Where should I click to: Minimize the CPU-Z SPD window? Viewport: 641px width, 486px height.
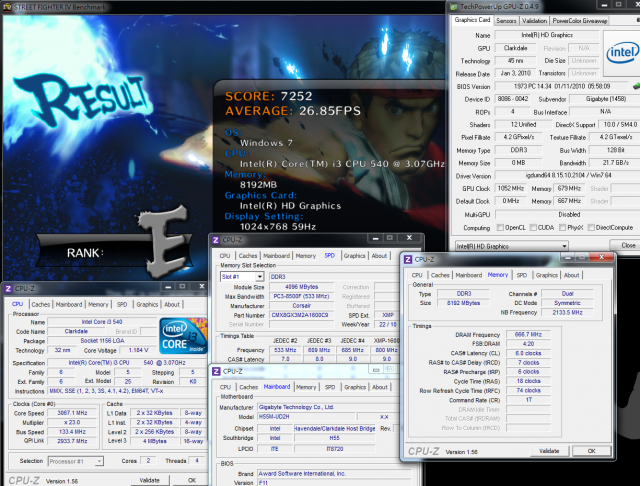[375, 238]
